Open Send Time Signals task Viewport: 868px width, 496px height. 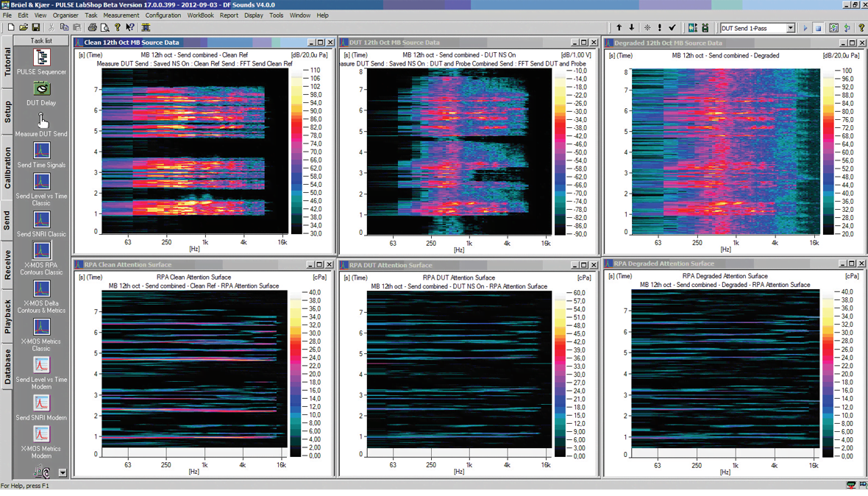[42, 151]
